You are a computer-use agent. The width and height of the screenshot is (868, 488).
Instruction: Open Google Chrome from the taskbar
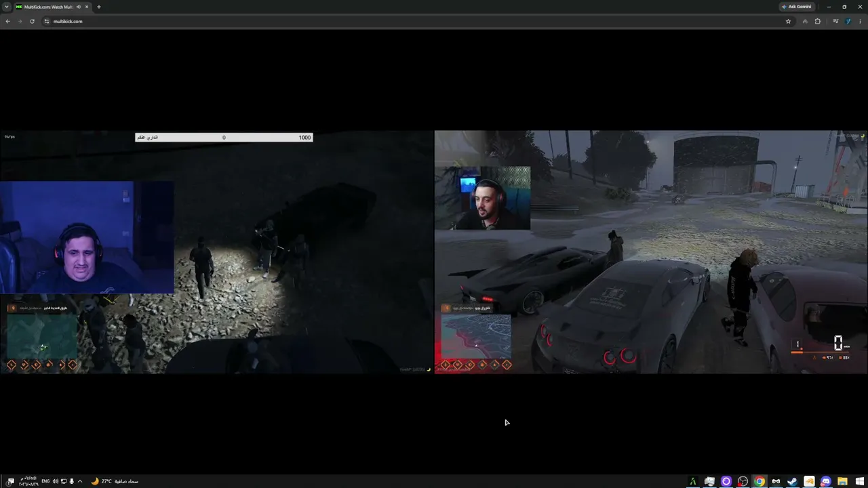coord(759,481)
